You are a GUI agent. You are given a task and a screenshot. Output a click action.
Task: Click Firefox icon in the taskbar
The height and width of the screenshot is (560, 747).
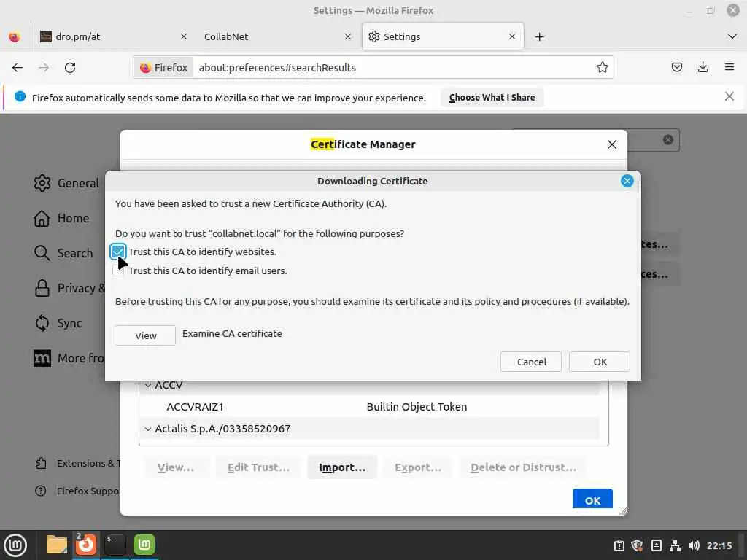pyautogui.click(x=86, y=545)
